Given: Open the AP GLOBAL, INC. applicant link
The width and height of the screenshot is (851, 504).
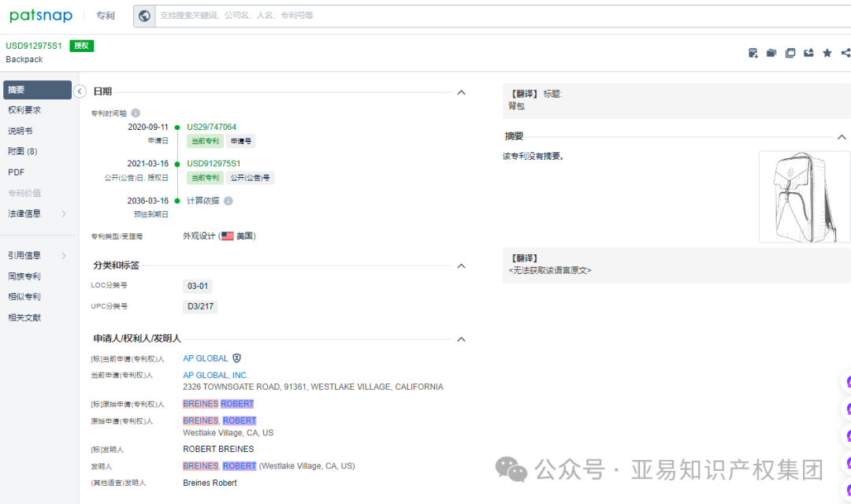Looking at the screenshot, I should [215, 375].
